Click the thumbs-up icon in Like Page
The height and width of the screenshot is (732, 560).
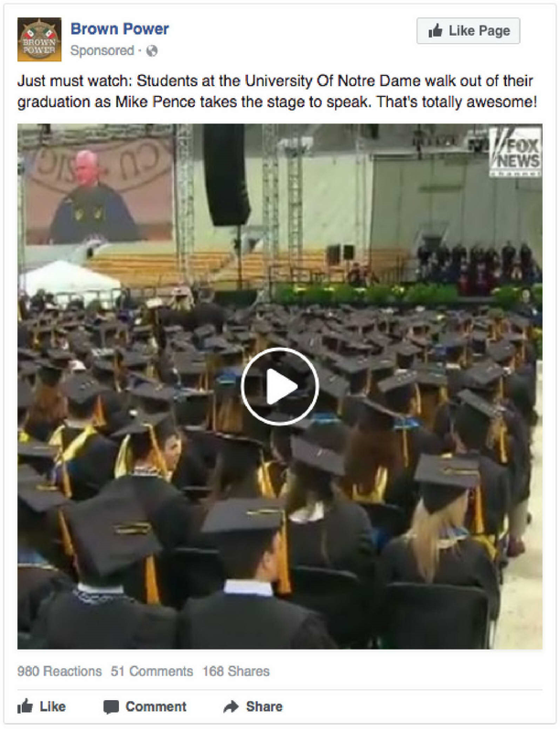coord(436,31)
